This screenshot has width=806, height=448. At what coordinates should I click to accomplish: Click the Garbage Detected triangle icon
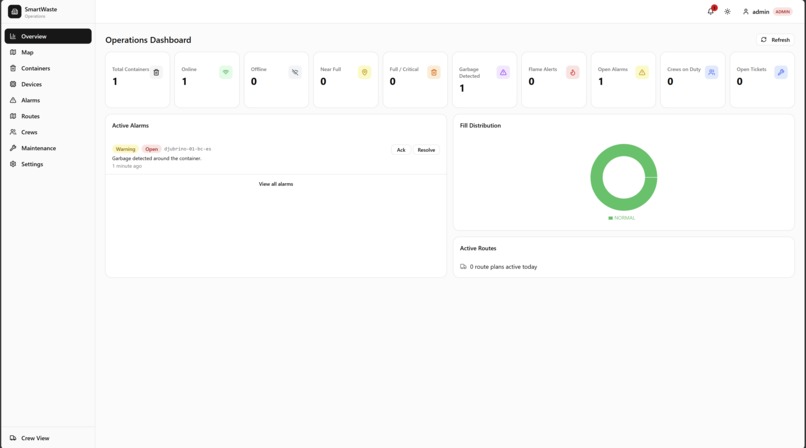pyautogui.click(x=503, y=72)
